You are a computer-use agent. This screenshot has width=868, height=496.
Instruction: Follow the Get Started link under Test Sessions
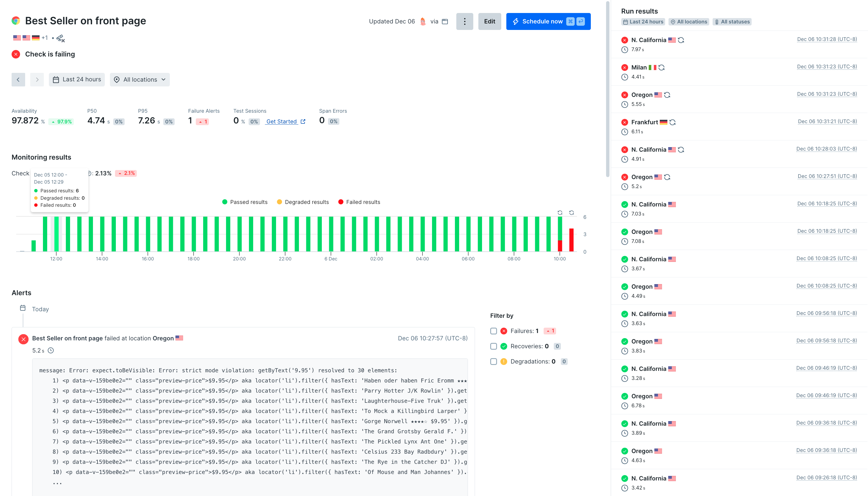(282, 121)
